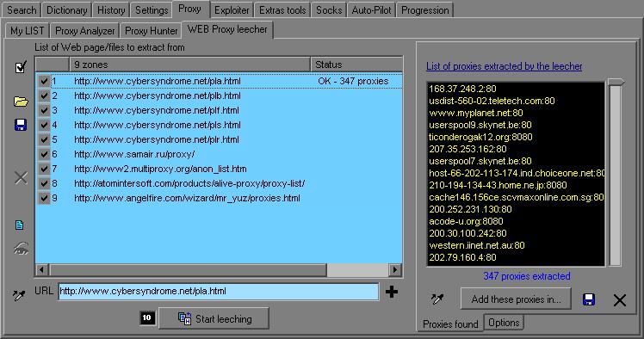This screenshot has width=644, height=339.
Task: Select the Proxy tab
Action: [x=190, y=9]
